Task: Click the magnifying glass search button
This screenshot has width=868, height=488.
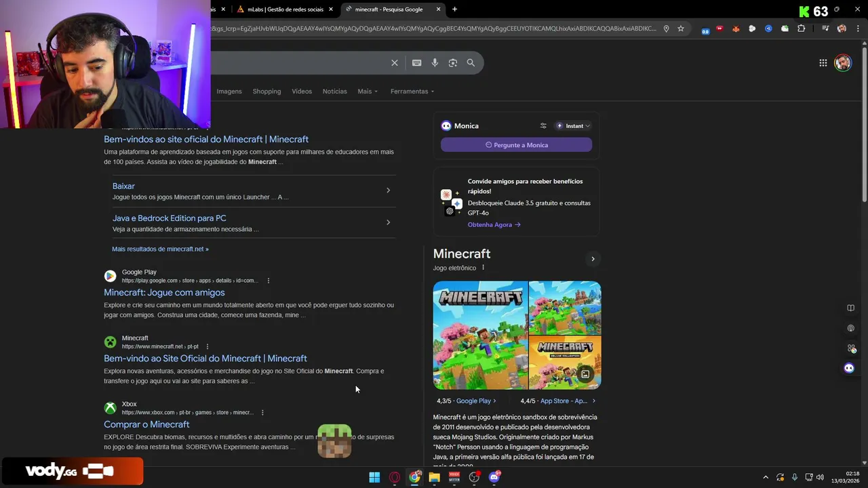Action: tap(471, 63)
